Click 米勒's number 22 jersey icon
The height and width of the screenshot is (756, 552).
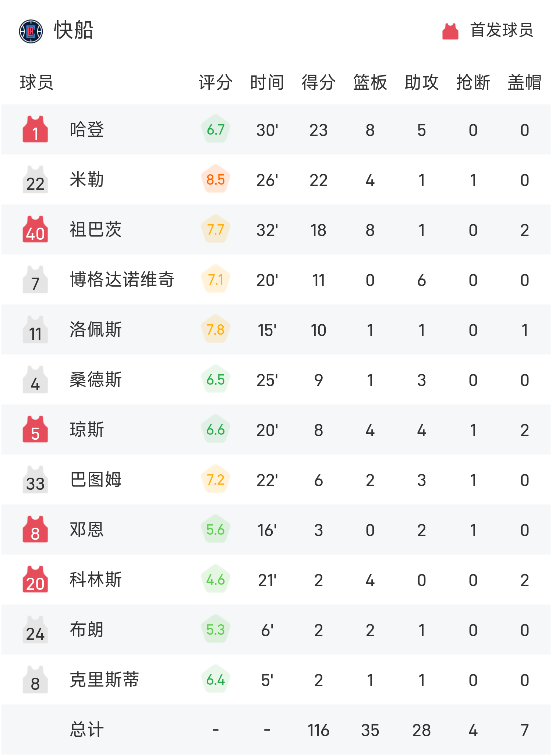click(x=35, y=180)
